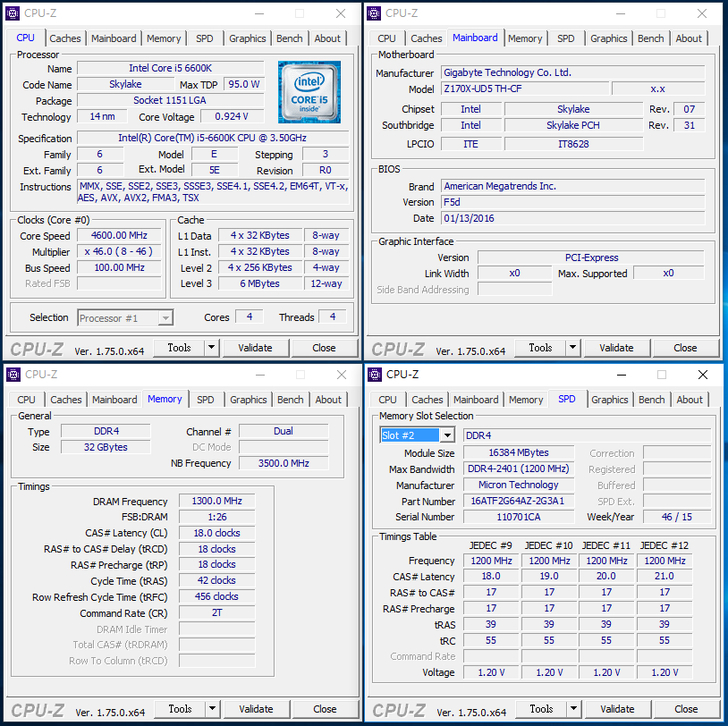The image size is (728, 726).
Task: Minimize the CPU tab CPU-Z window
Action: click(260, 13)
